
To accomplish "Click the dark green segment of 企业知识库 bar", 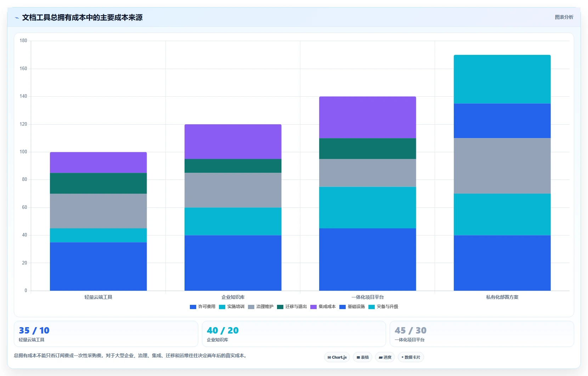I will (233, 166).
